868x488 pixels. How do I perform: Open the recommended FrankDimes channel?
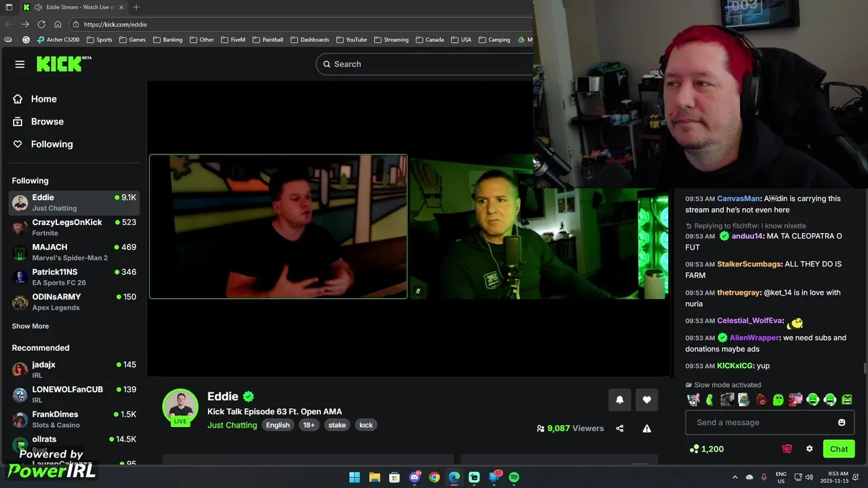point(74,419)
